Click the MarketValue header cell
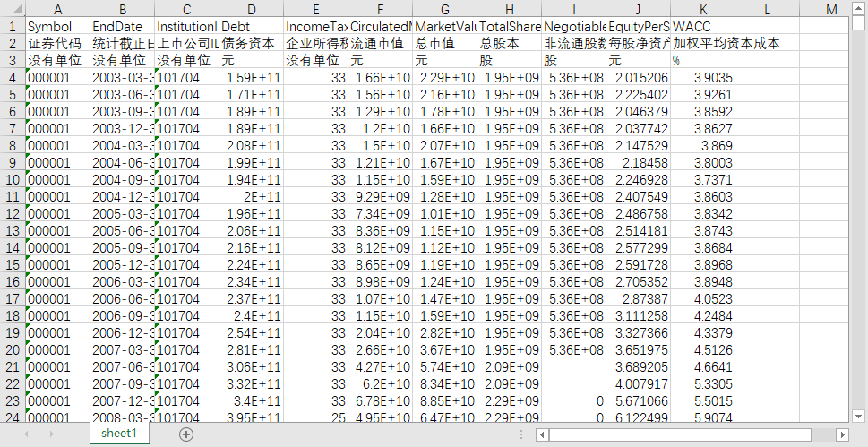 (445, 26)
